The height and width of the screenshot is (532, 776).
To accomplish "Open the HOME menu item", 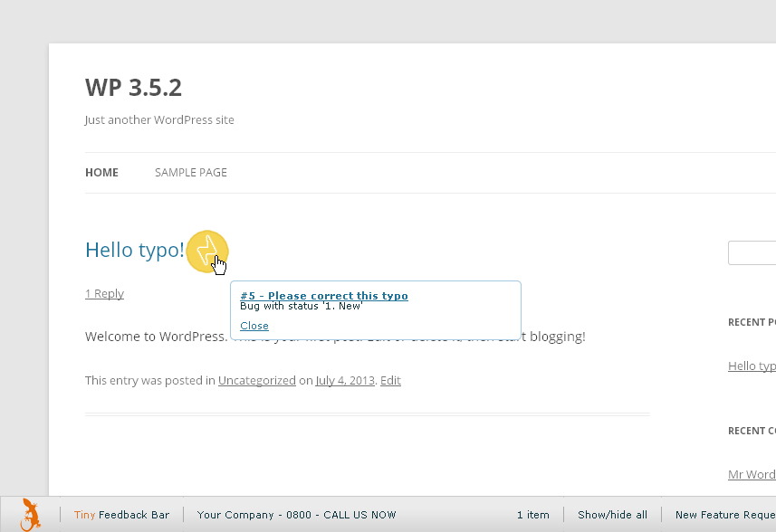I will (x=101, y=173).
